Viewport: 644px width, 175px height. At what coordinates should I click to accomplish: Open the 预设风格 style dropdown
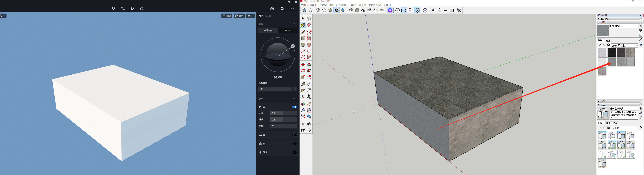pyautogui.click(x=624, y=128)
